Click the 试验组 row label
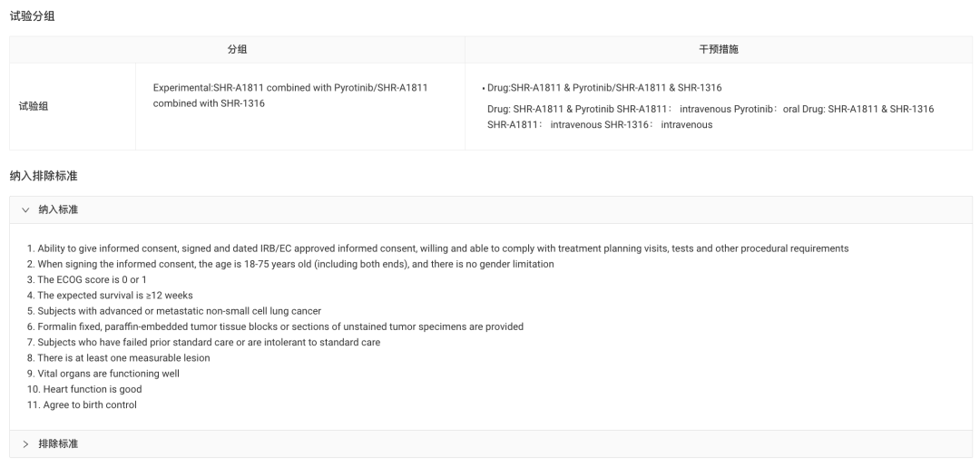 click(x=34, y=106)
